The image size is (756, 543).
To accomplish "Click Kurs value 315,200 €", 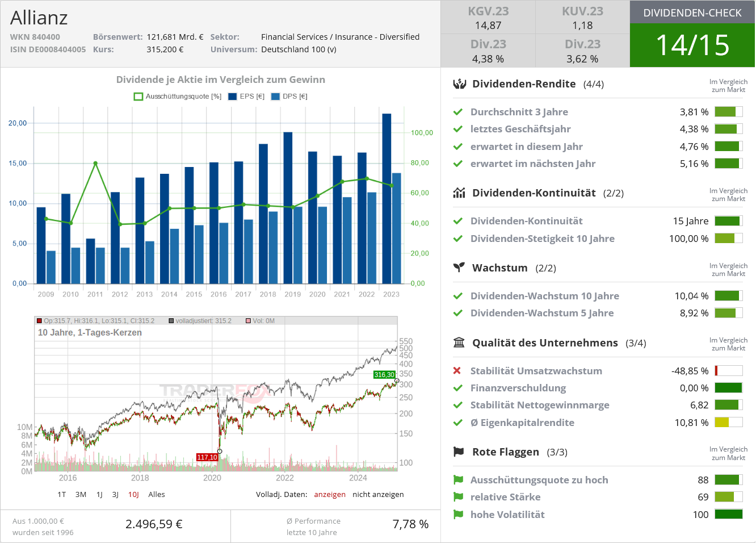I will pyautogui.click(x=165, y=49).
